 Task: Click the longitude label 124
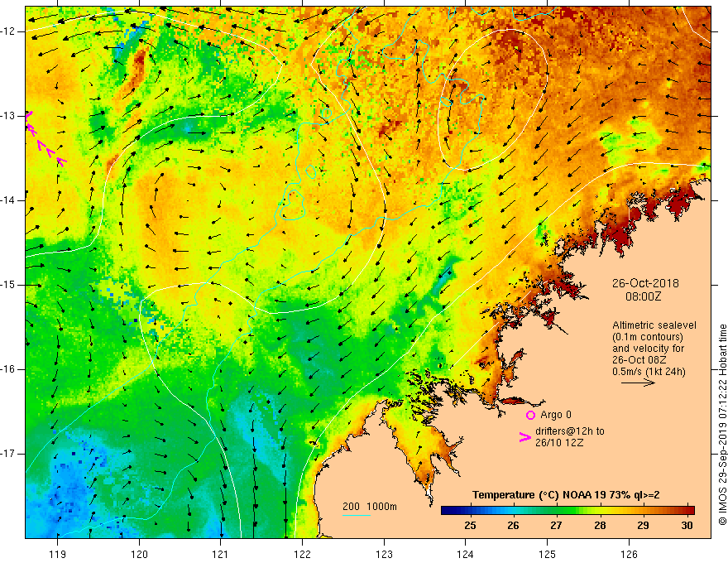[466, 554]
